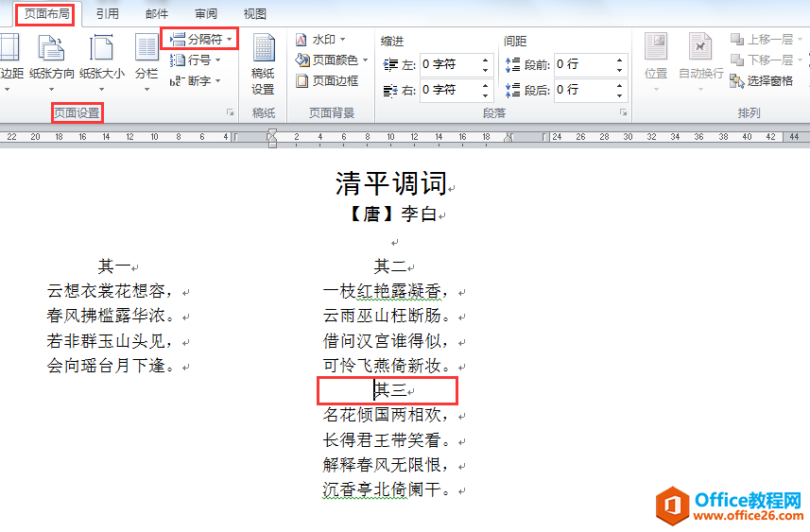Decrease right indent with down arrow
The height and width of the screenshot is (532, 810).
tap(485, 95)
